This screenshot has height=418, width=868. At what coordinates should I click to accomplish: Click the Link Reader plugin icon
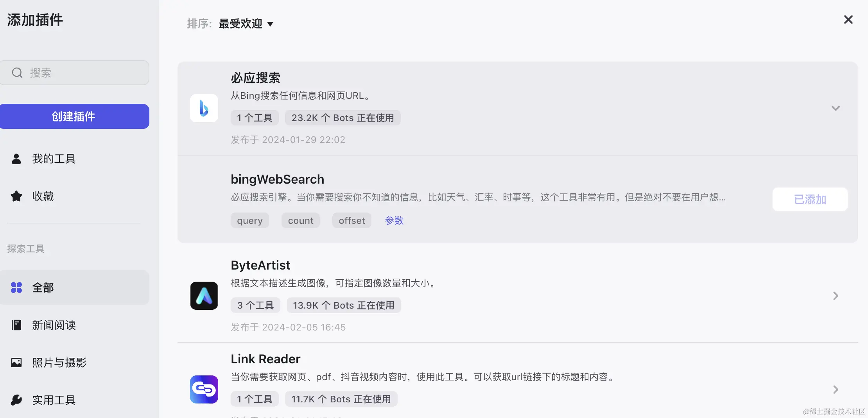(x=203, y=389)
